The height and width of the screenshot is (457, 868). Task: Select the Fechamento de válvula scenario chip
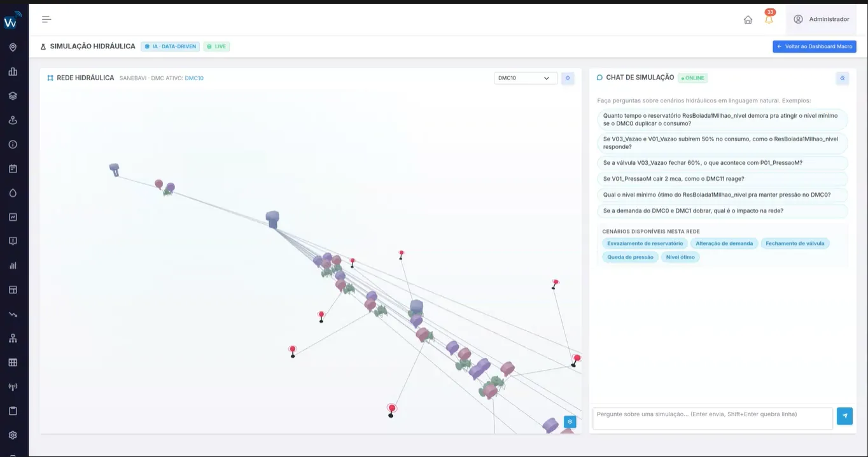795,243
